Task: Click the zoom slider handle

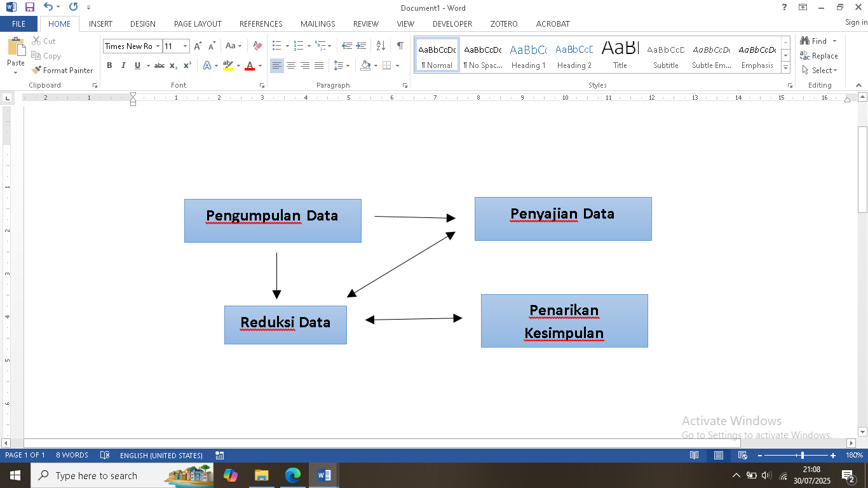Action: click(803, 456)
